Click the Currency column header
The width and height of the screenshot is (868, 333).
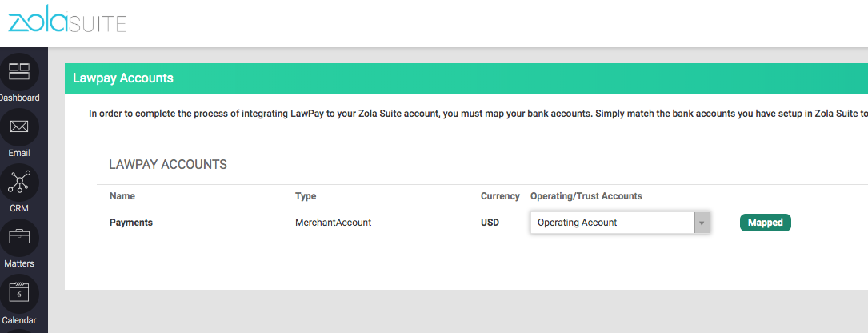500,196
